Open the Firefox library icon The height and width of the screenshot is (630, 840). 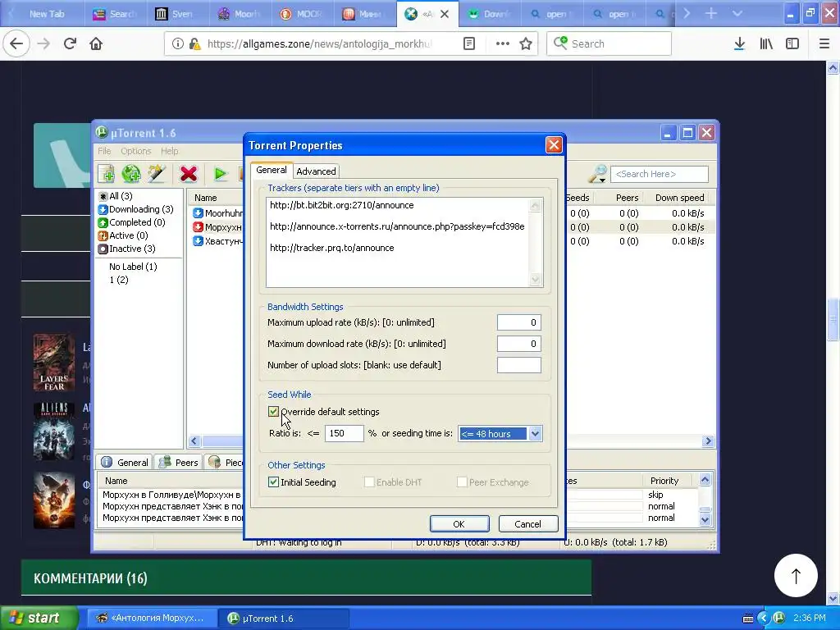(766, 44)
